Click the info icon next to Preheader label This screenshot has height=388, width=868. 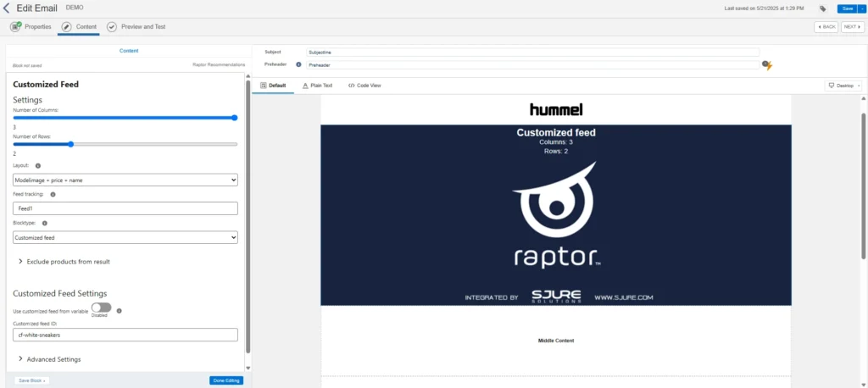(298, 64)
